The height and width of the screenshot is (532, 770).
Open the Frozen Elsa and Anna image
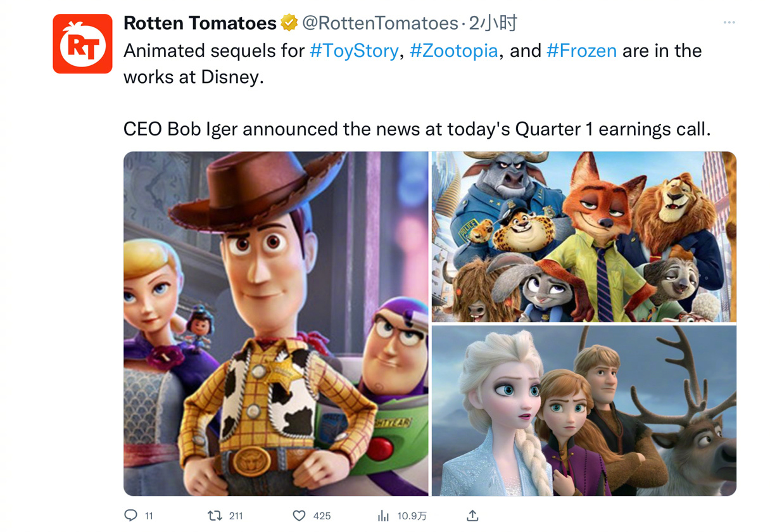click(584, 410)
